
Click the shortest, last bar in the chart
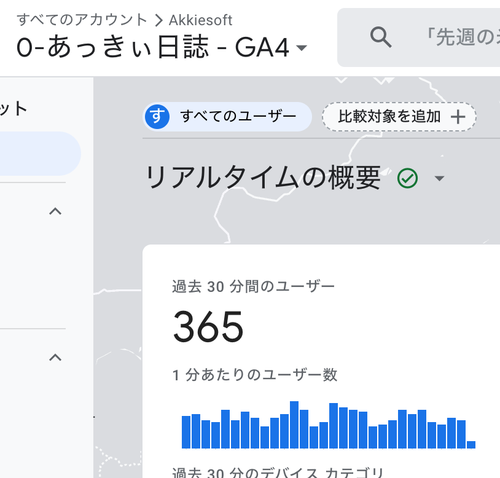point(471,445)
